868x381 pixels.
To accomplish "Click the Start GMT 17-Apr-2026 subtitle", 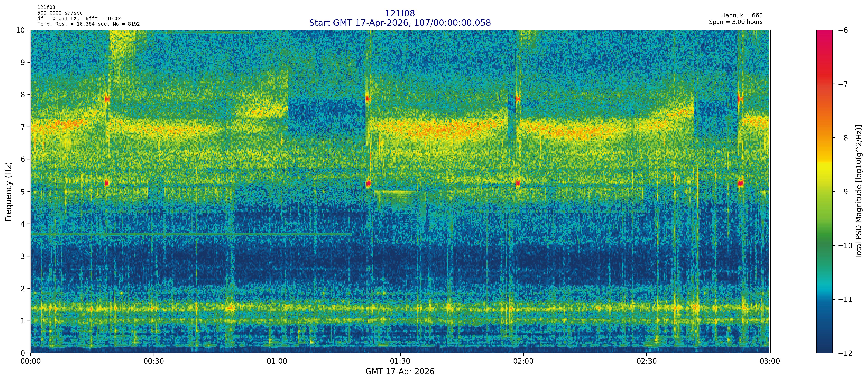I will coord(400,23).
